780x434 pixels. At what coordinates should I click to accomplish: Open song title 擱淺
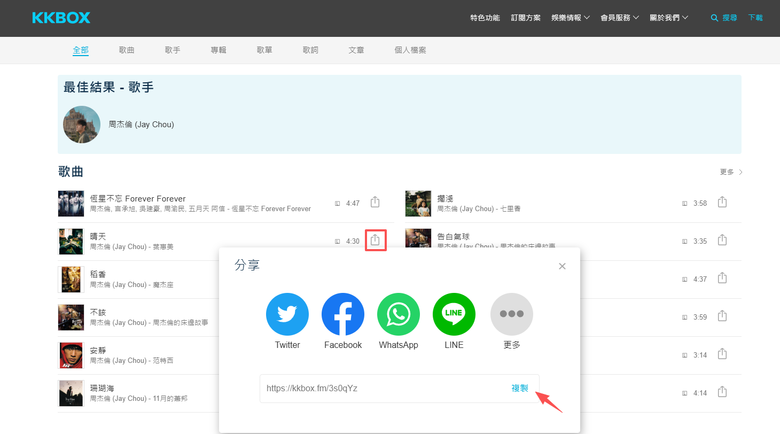(x=445, y=198)
